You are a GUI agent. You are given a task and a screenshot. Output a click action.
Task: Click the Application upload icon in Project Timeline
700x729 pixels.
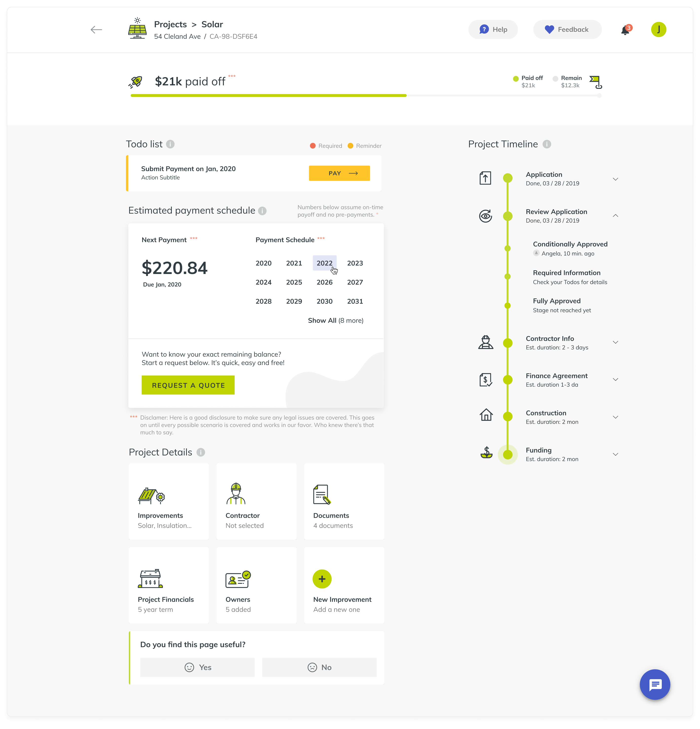pos(485,178)
